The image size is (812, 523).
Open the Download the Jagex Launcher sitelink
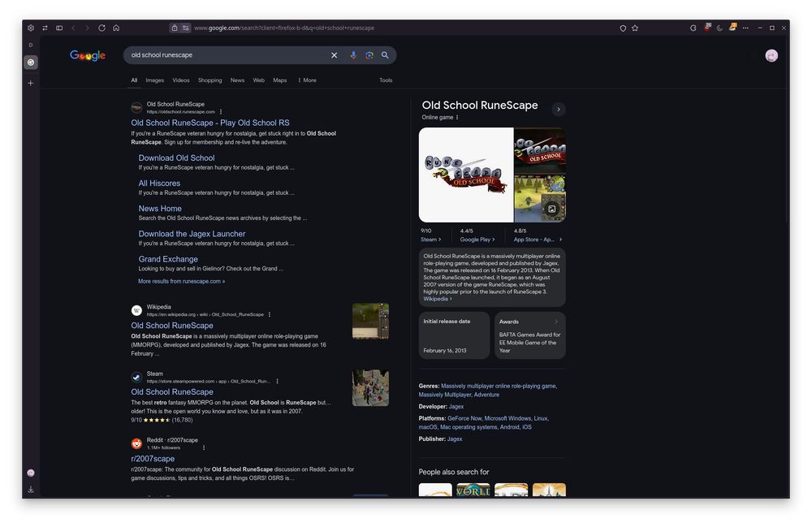(x=192, y=234)
